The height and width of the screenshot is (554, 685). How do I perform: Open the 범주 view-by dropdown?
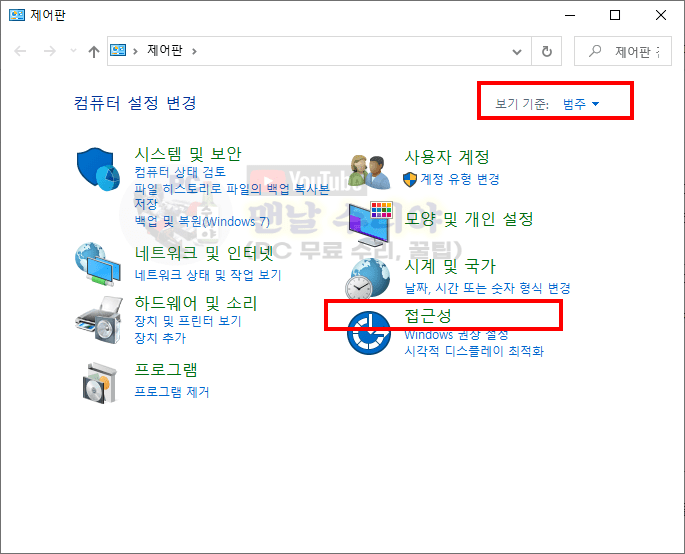581,104
